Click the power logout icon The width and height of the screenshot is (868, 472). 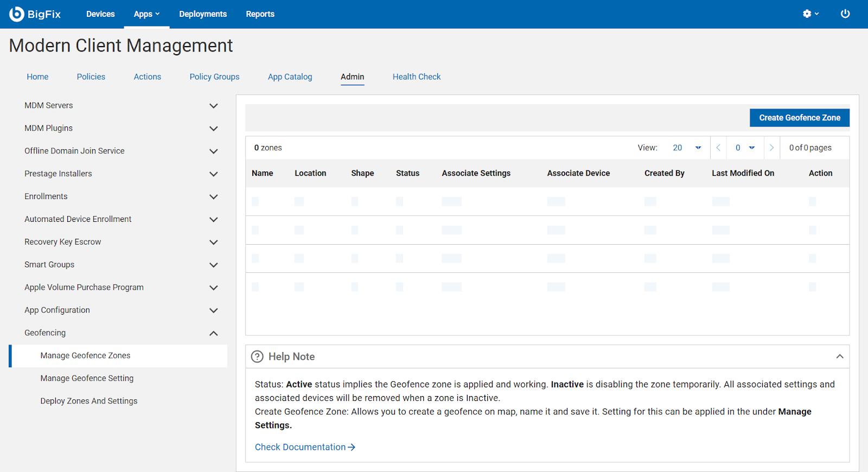tap(845, 14)
